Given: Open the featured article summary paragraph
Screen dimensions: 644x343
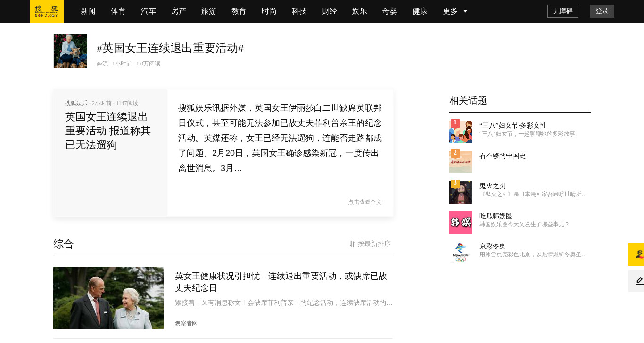Looking at the screenshot, I should point(280,138).
